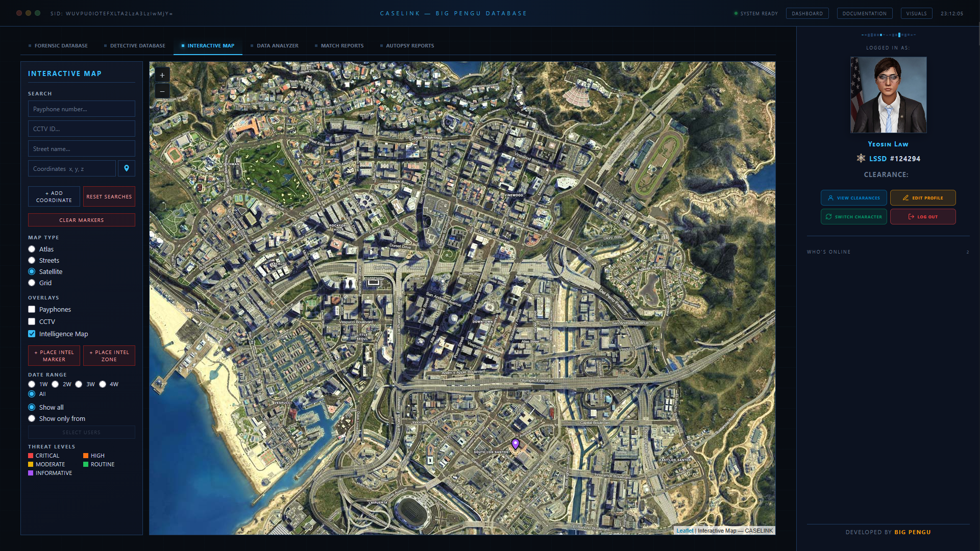
Task: Open the Match Reports tab
Action: (339, 46)
